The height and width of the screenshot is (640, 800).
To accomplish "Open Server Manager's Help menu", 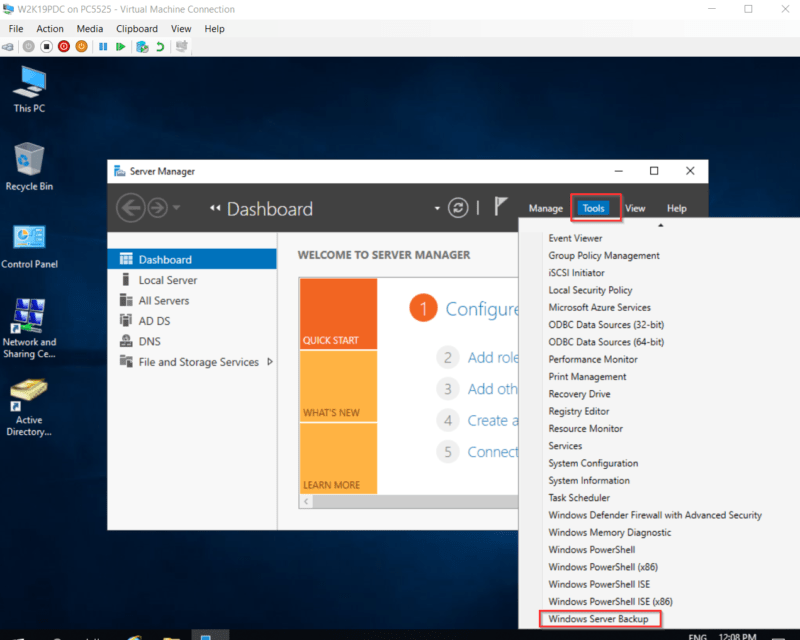I will [677, 208].
